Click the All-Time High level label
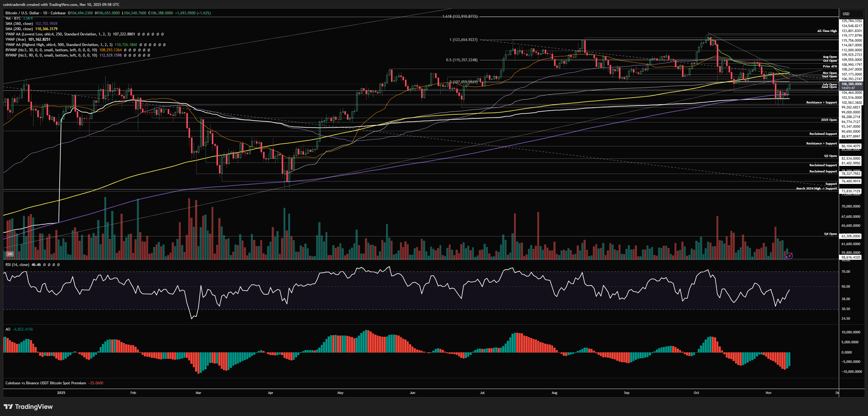This screenshot has height=416, width=868. (x=827, y=31)
